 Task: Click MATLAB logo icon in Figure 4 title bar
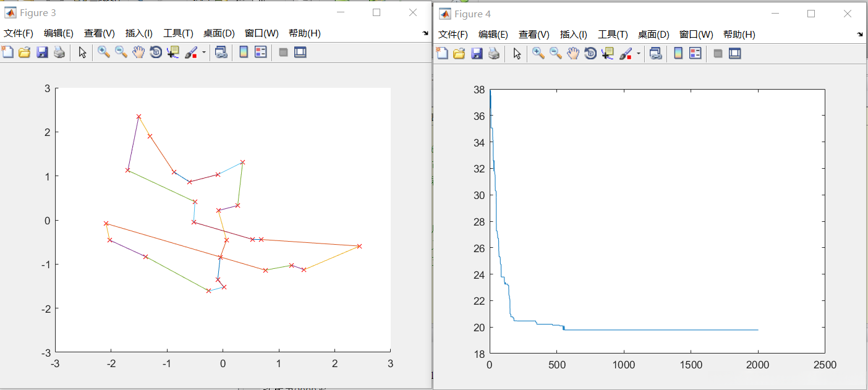(445, 14)
